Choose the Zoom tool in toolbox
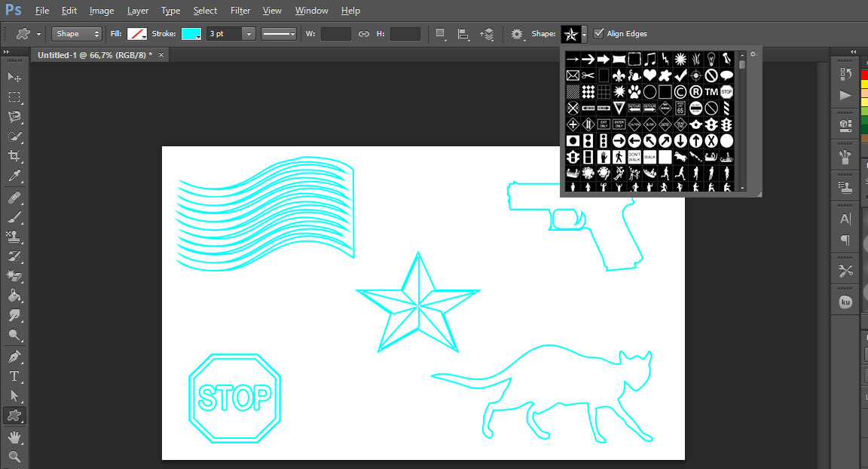This screenshot has width=868, height=469. pyautogui.click(x=14, y=456)
